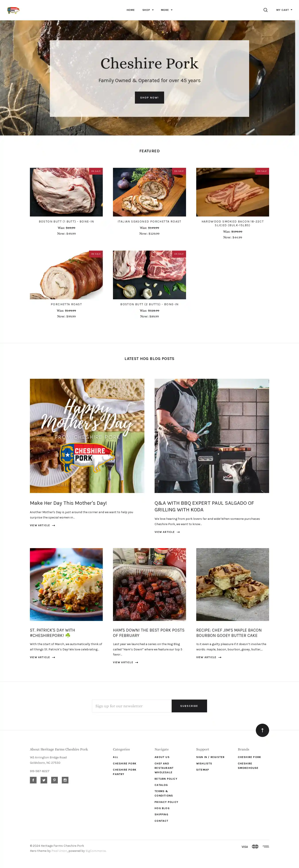Open the My Cart dropdown
The width and height of the screenshot is (299, 868).
[x=284, y=10]
